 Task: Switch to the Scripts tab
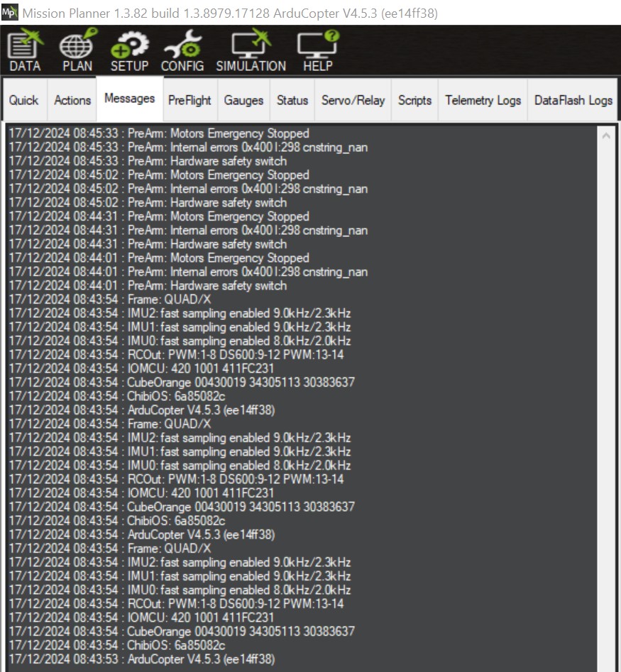pos(415,100)
